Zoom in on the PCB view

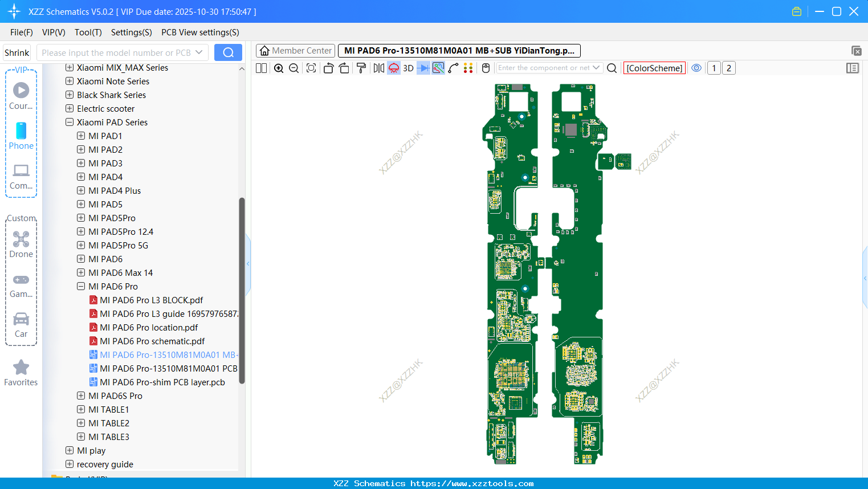pos(279,68)
